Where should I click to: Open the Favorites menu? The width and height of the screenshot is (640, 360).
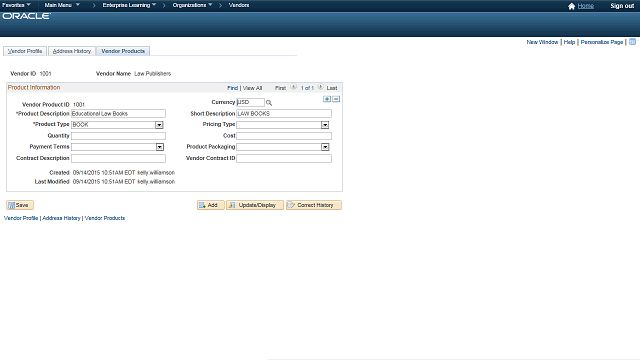(16, 5)
